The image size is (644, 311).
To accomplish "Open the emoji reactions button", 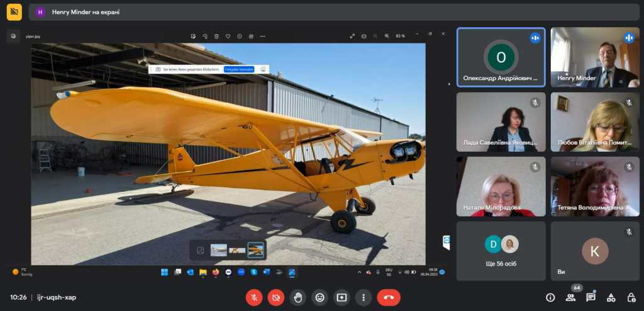I will 319,297.
